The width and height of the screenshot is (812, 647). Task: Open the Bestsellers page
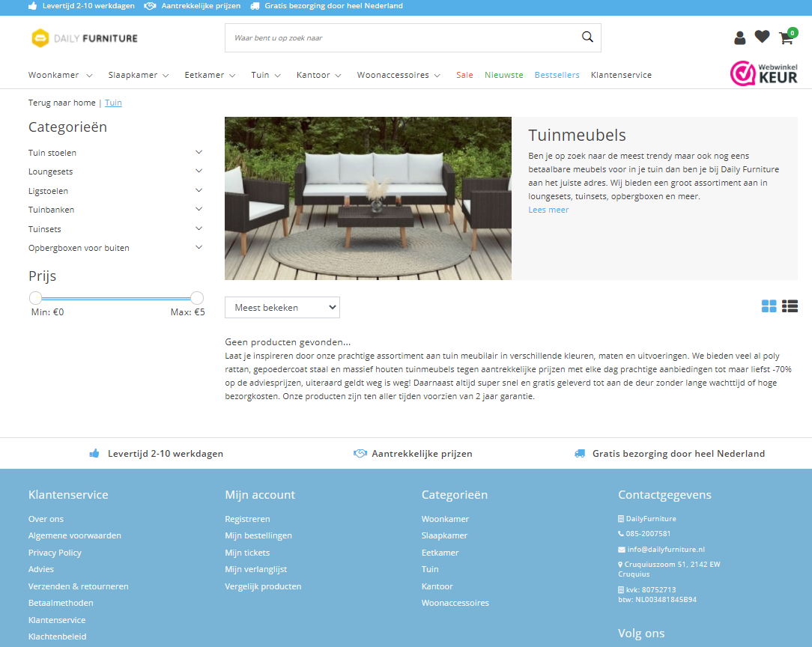tap(557, 75)
